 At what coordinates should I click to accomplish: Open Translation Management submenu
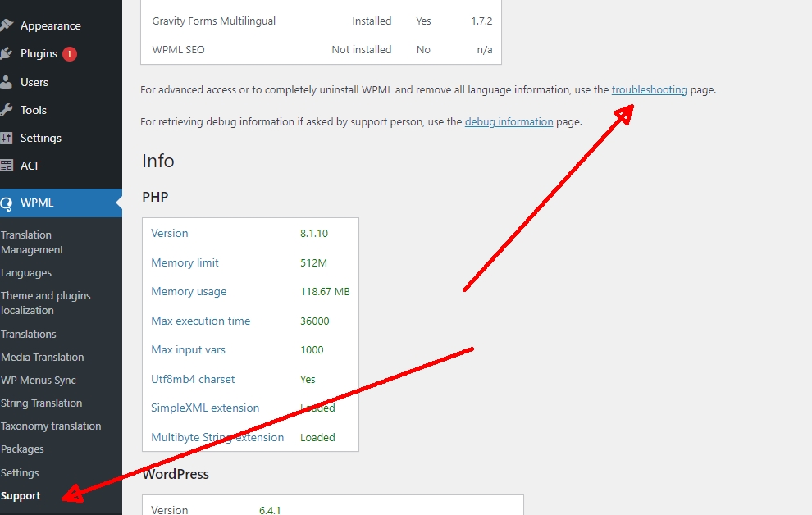click(x=32, y=242)
